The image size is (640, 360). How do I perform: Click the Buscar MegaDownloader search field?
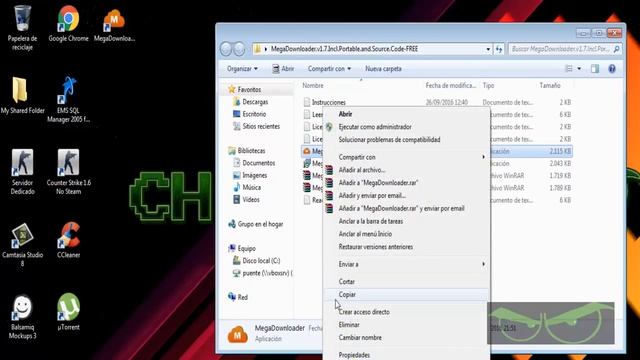pos(565,49)
